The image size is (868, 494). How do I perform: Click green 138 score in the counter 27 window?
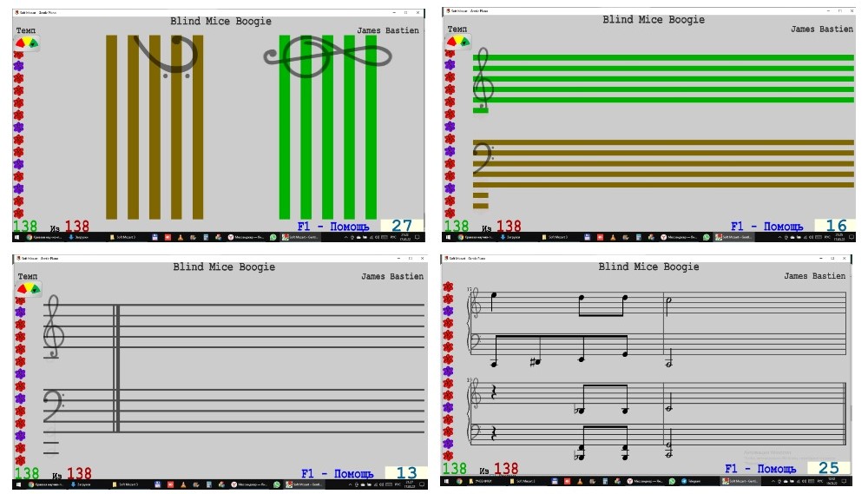click(x=25, y=226)
